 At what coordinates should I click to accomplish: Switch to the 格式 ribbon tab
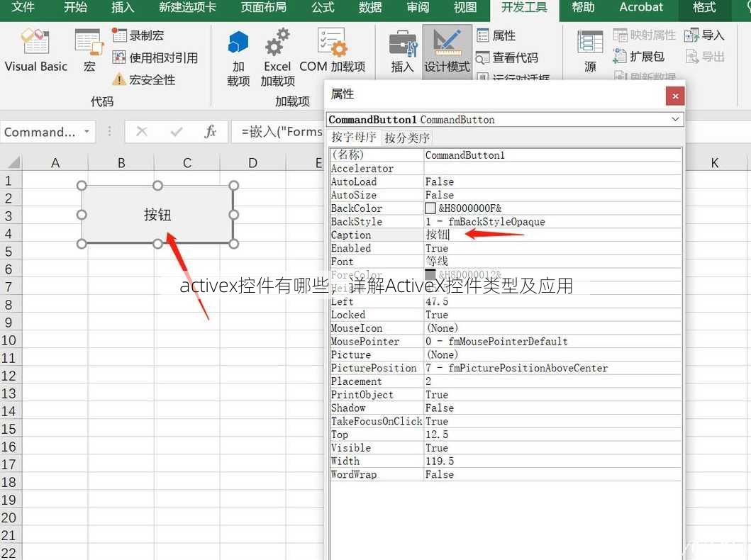704,7
